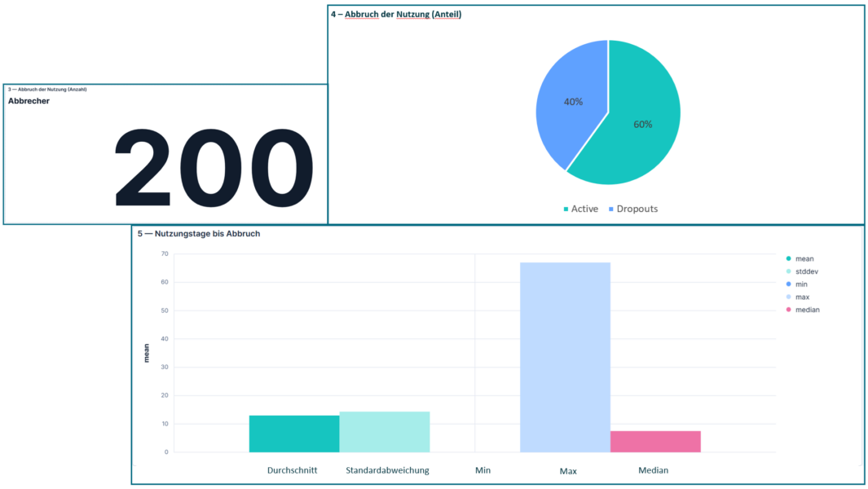Click the title '5 — Nutzungstage bis Abbruch'
This screenshot has width=868, height=489.
[199, 234]
